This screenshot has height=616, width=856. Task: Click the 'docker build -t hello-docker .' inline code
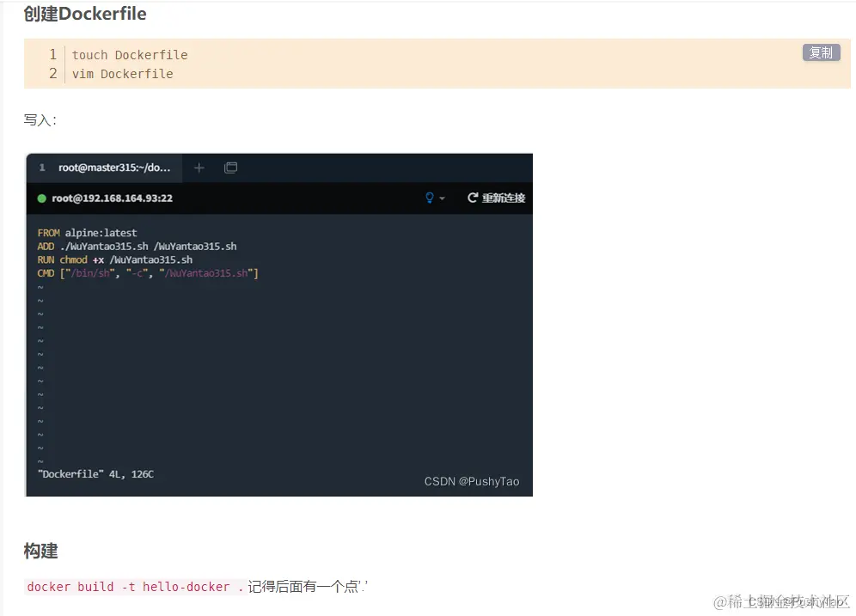135,587
